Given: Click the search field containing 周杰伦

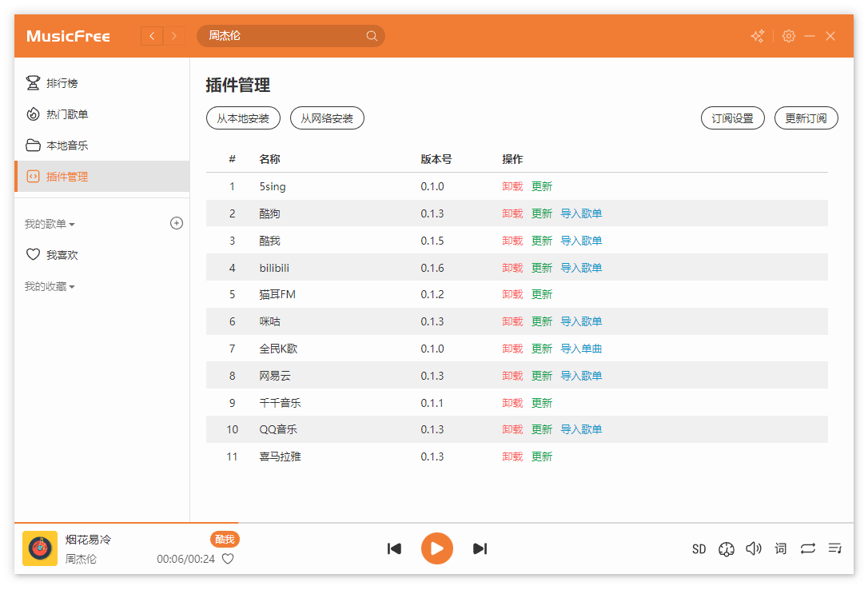Looking at the screenshot, I should (284, 36).
